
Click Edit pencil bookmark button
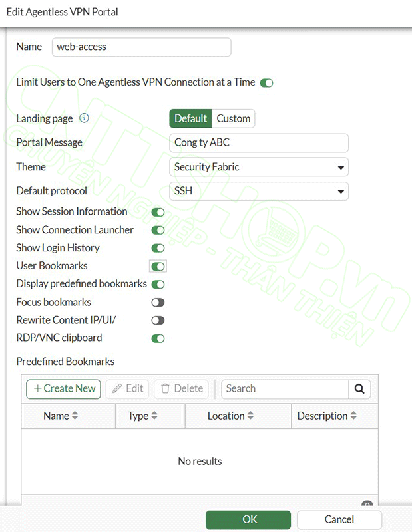[x=128, y=389]
